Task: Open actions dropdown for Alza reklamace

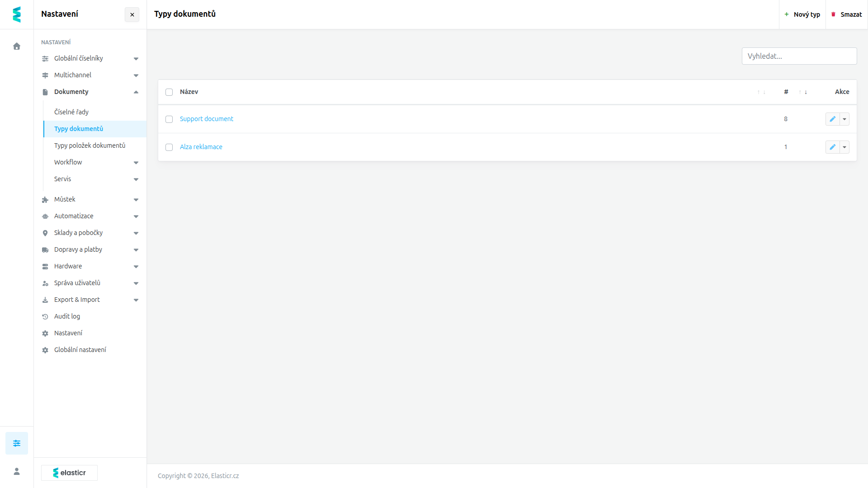Action: (844, 147)
